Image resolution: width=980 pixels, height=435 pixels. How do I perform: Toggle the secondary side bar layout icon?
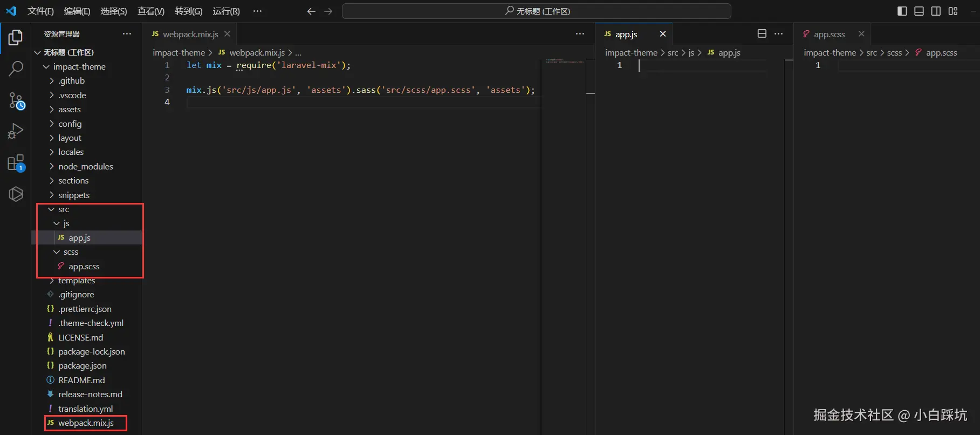tap(936, 11)
